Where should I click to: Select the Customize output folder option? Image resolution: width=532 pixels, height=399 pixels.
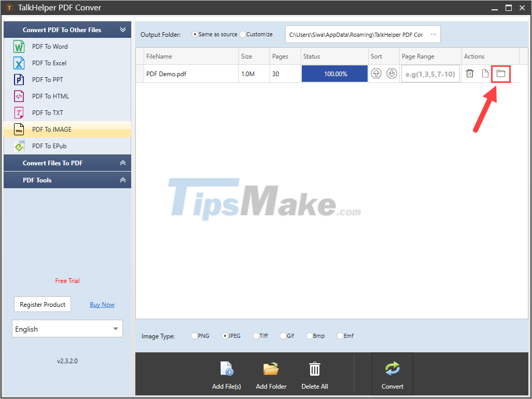click(x=242, y=34)
